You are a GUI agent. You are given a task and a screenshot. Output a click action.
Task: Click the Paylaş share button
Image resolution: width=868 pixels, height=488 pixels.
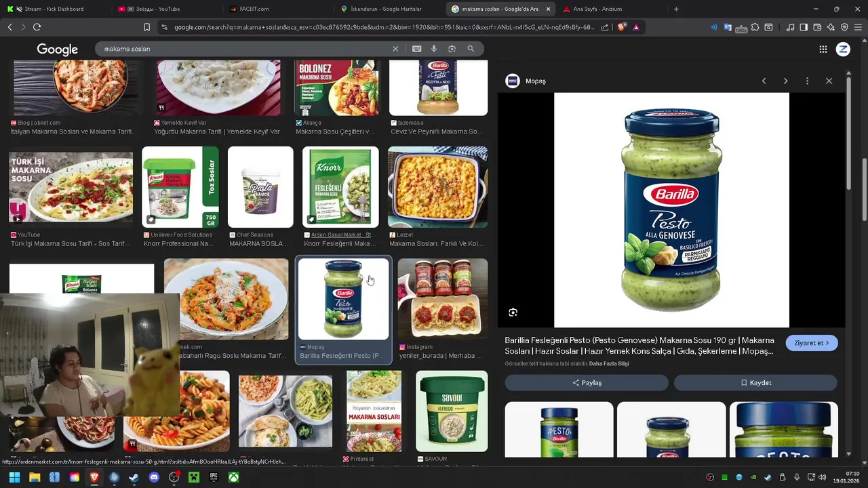[x=587, y=382]
